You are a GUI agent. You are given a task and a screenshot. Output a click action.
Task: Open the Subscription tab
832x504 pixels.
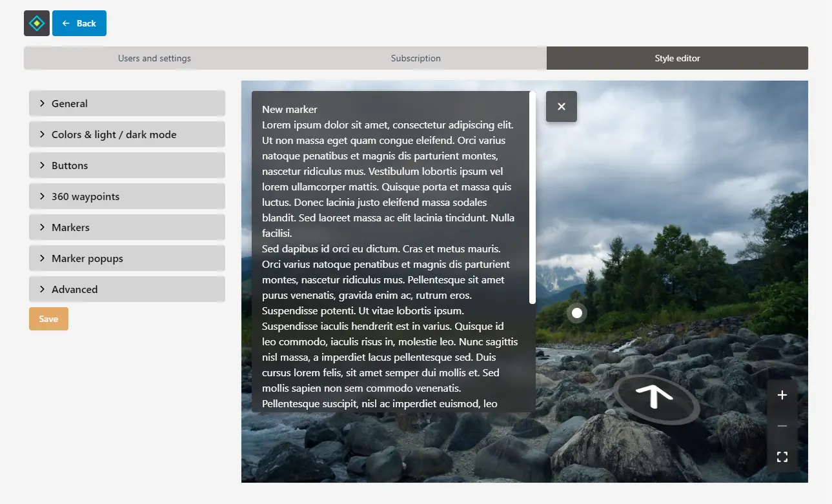pyautogui.click(x=415, y=58)
